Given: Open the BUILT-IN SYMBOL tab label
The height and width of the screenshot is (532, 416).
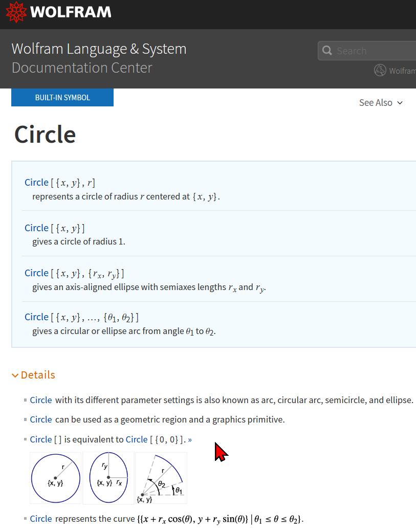Looking at the screenshot, I should (x=62, y=97).
